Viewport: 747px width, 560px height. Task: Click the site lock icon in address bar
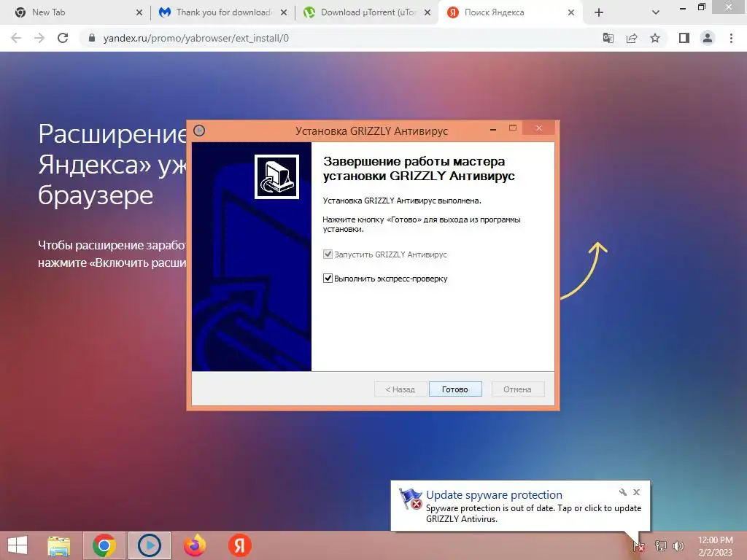click(92, 38)
